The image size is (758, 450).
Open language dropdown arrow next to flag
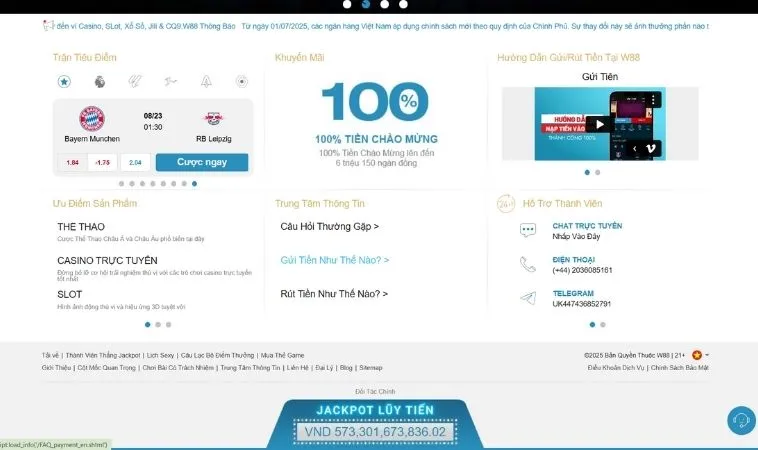tap(707, 355)
